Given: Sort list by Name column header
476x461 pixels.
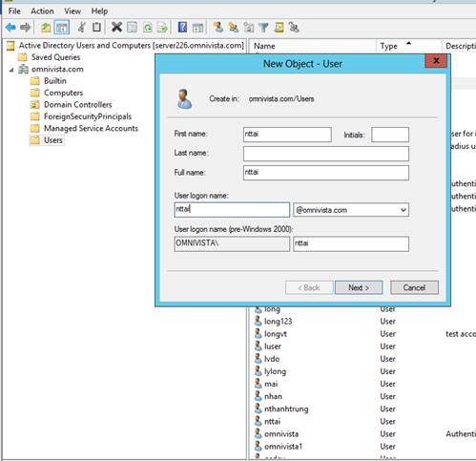Looking at the screenshot, I should point(313,46).
